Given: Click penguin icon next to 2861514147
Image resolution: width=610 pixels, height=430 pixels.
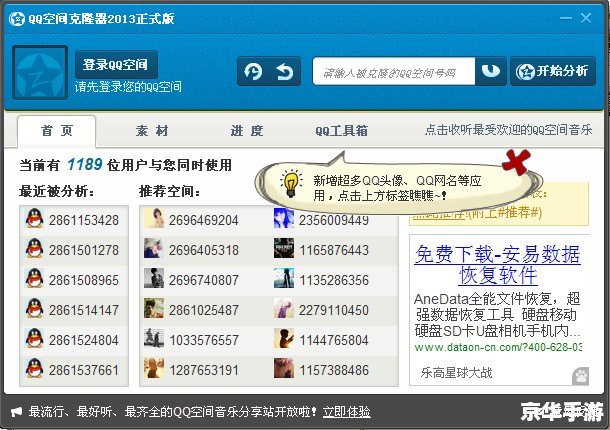Looking at the screenshot, I should tap(34, 309).
